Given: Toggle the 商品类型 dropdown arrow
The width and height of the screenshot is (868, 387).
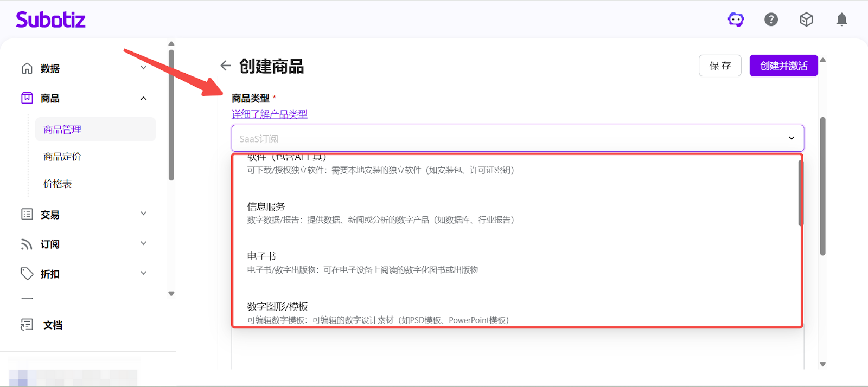Looking at the screenshot, I should pos(791,138).
